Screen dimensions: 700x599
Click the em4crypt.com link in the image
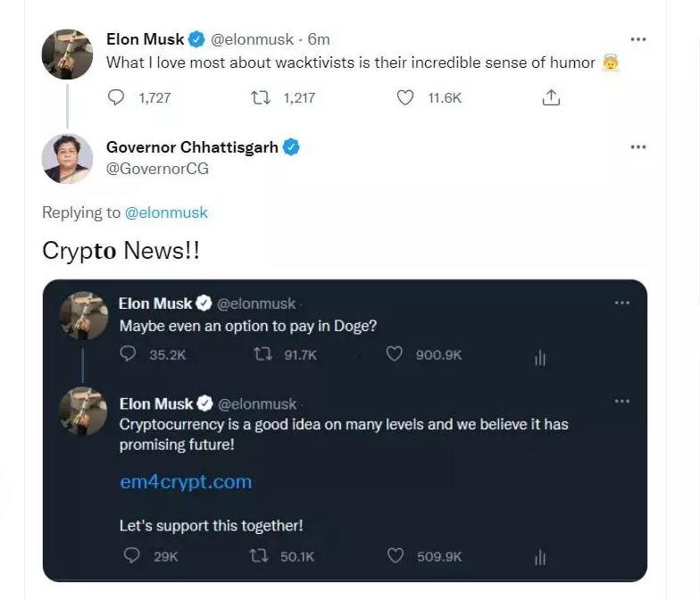pyautogui.click(x=186, y=482)
